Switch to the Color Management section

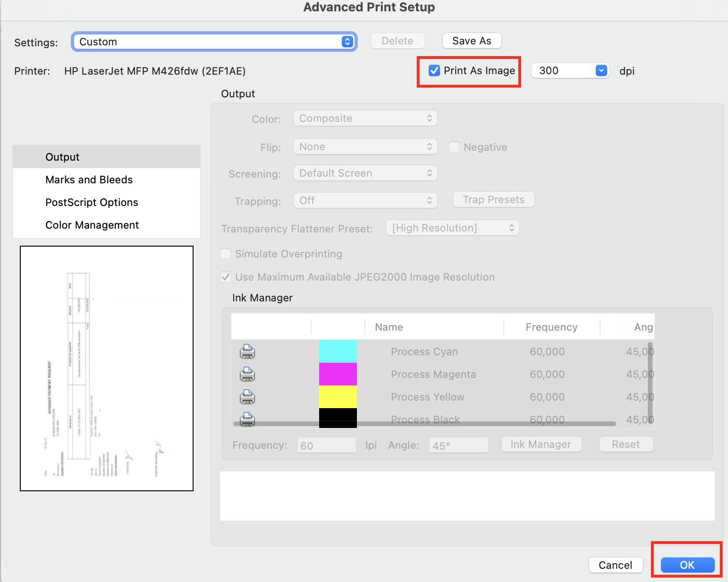(92, 225)
